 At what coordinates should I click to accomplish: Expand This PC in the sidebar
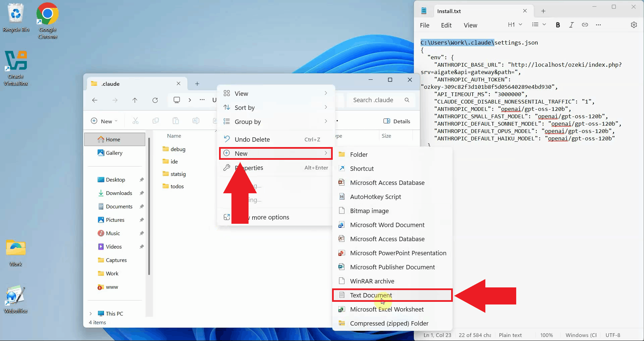[x=91, y=314]
